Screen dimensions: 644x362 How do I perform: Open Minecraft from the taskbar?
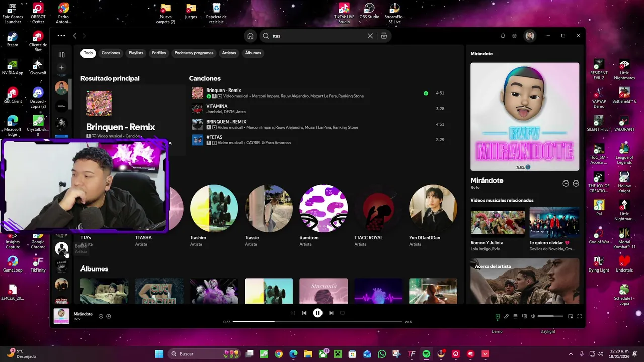pyautogui.click(x=338, y=354)
